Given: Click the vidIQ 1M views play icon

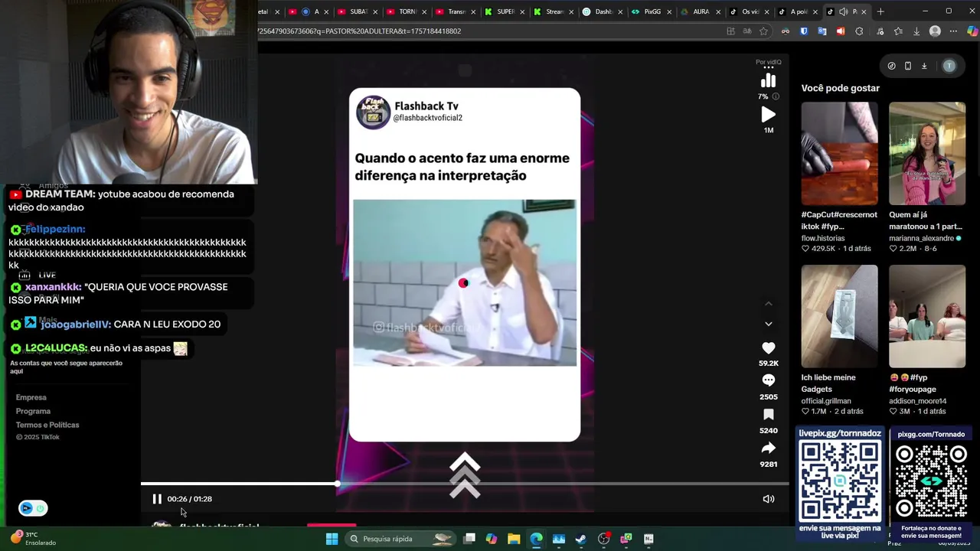Looking at the screenshot, I should pos(768,115).
